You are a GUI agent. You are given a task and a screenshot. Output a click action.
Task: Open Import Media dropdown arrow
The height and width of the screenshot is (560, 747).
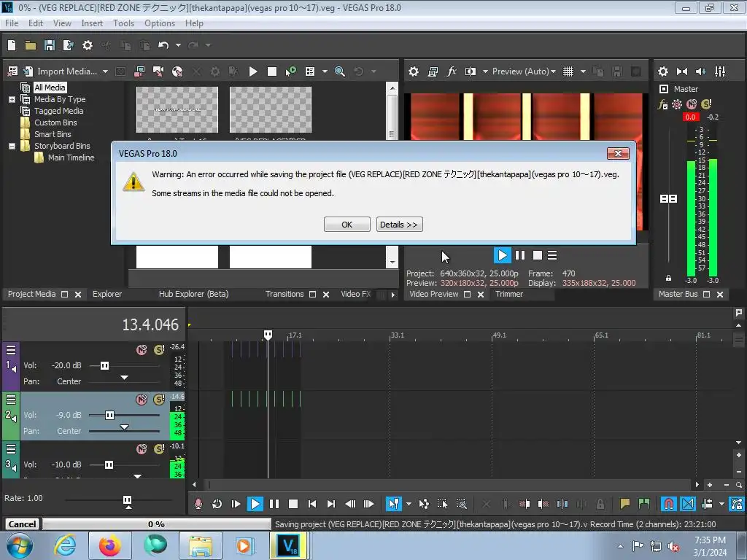coord(105,71)
